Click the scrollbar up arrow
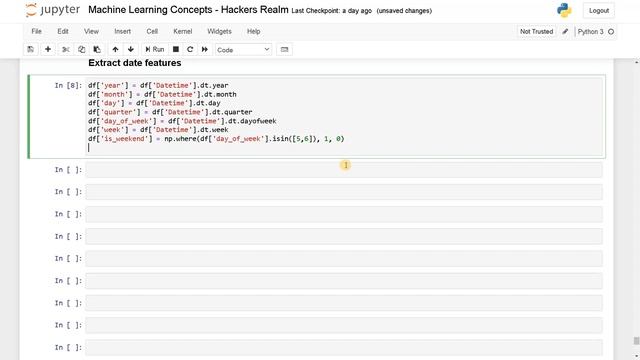 pyautogui.click(x=636, y=62)
